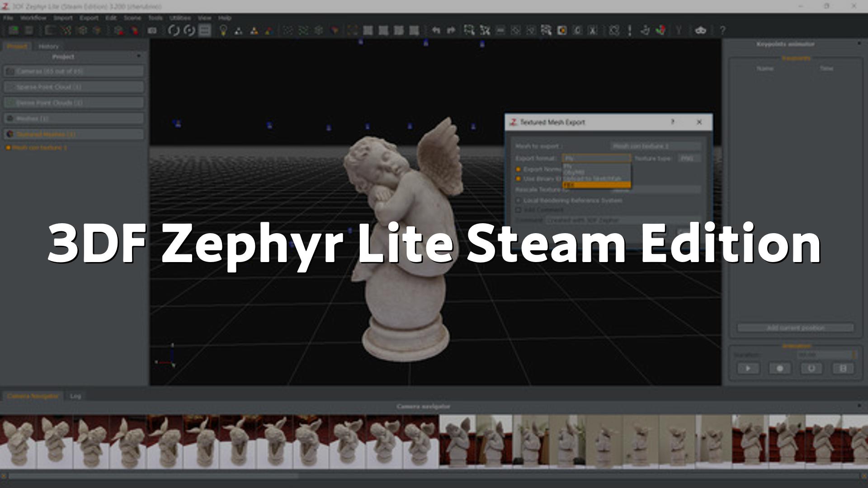This screenshot has height=488, width=868.
Task: Close the Textured Mesh Export dialog
Action: [699, 122]
